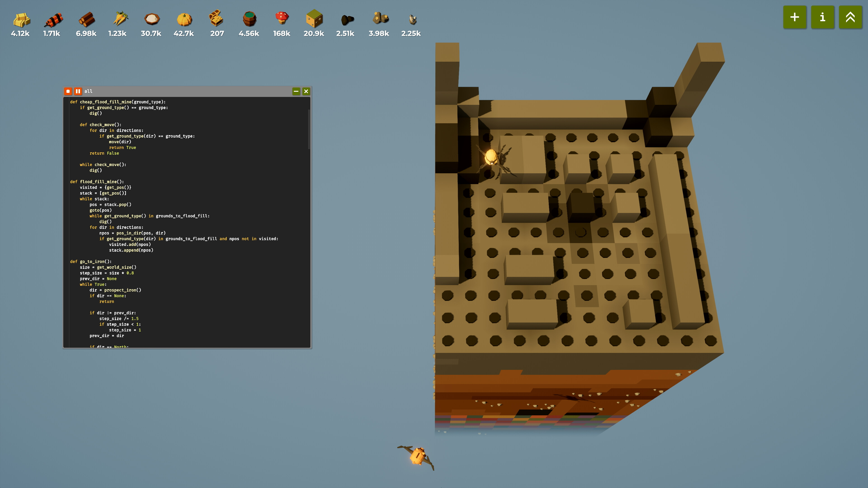
Task: Click the dynamite icon showing 1.71k
Action: pyautogui.click(x=54, y=20)
